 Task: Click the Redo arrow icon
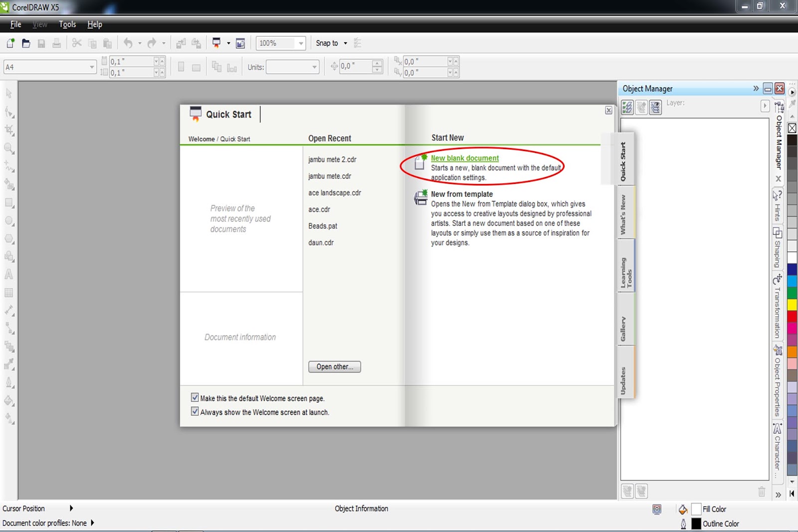coord(152,43)
